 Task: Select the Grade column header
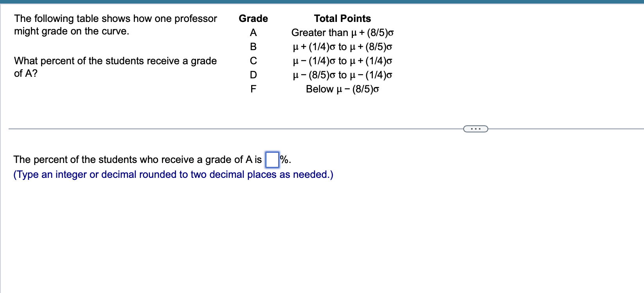coord(253,18)
